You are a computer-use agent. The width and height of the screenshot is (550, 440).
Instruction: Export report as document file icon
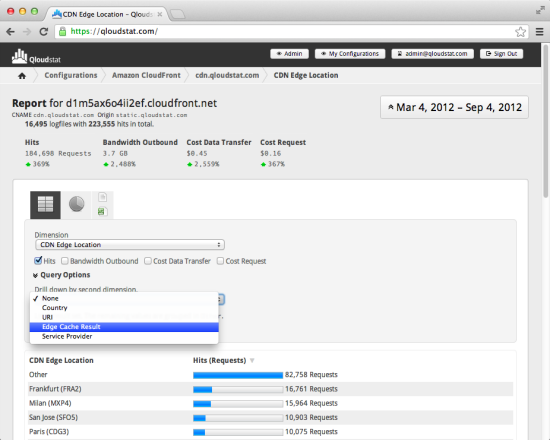pos(102,197)
